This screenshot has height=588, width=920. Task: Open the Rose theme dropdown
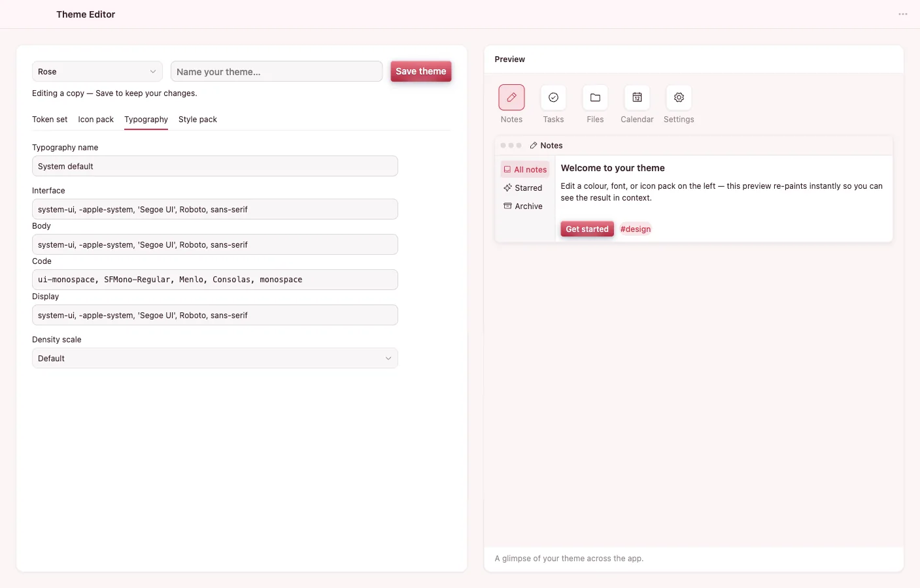[x=97, y=71]
